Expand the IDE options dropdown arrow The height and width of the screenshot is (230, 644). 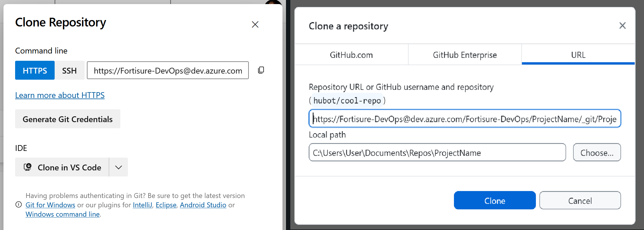tap(118, 167)
